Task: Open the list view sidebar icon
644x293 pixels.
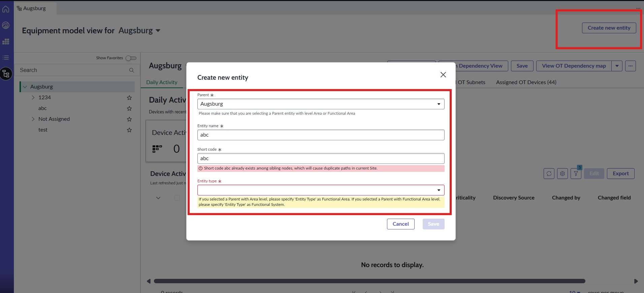Action: pos(6,58)
